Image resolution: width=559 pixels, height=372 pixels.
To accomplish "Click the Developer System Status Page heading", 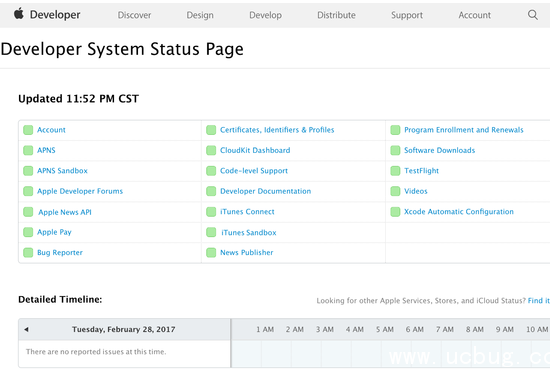I will click(122, 49).
